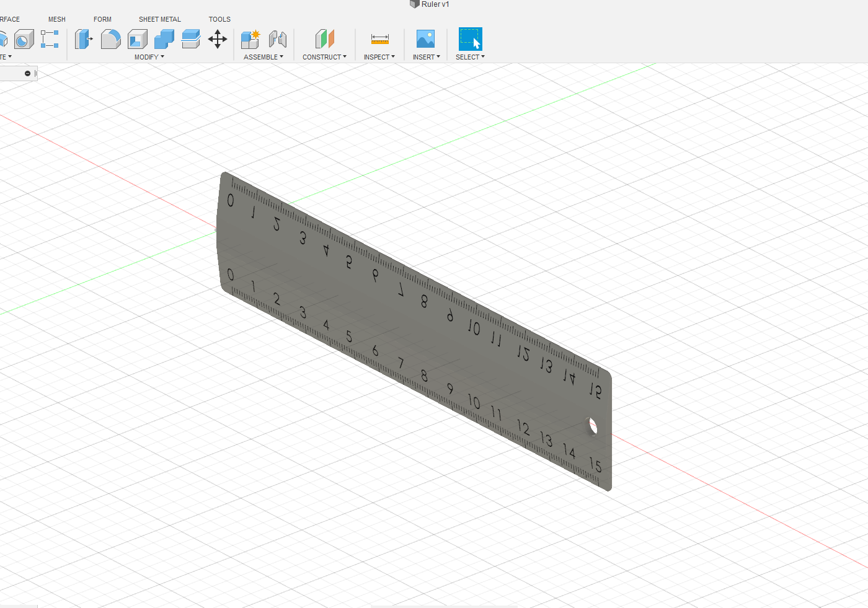Image resolution: width=868 pixels, height=608 pixels.
Task: Open the Shell tool
Action: [138, 38]
